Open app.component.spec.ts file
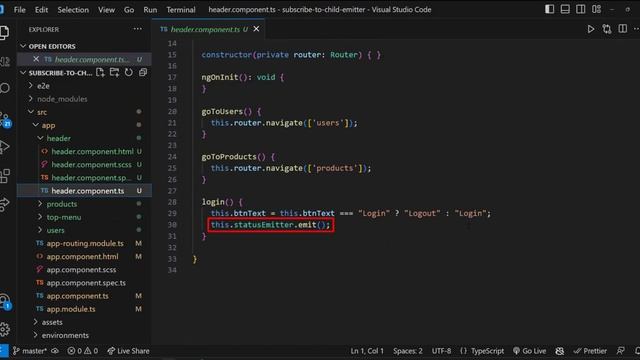Image resolution: width=640 pixels, height=360 pixels. click(x=86, y=282)
